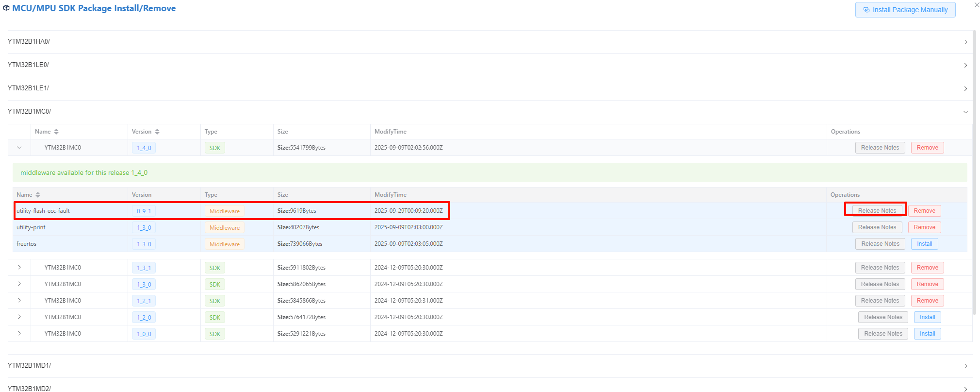
Task: Expand the YTM32B1MD1 package section
Action: 965,366
